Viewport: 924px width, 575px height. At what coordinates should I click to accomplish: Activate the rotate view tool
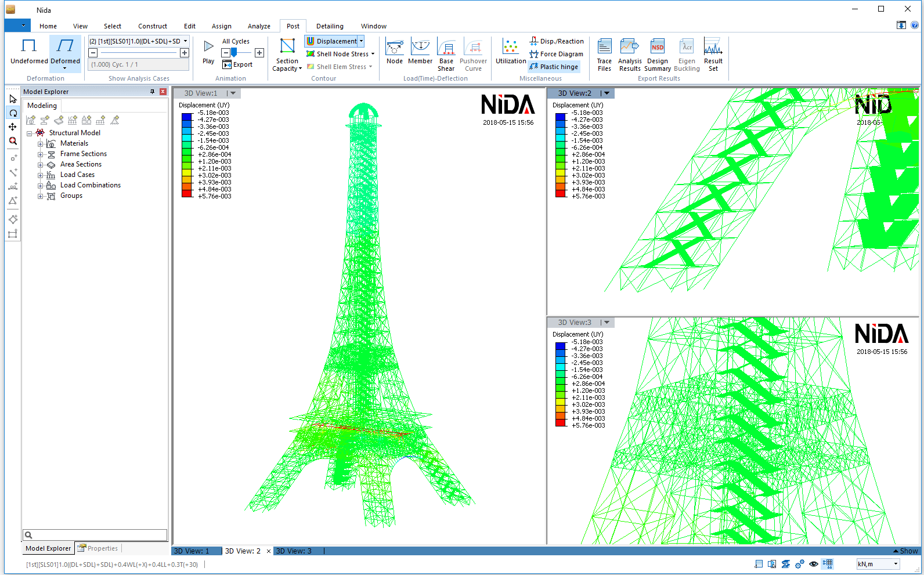[13, 113]
